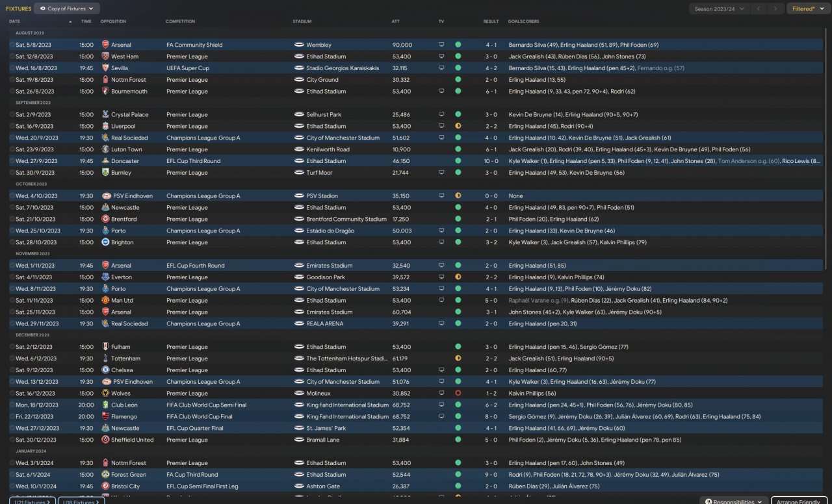This screenshot has height=504, width=832.
Task: Click the Arrange Friendly button
Action: [799, 501]
